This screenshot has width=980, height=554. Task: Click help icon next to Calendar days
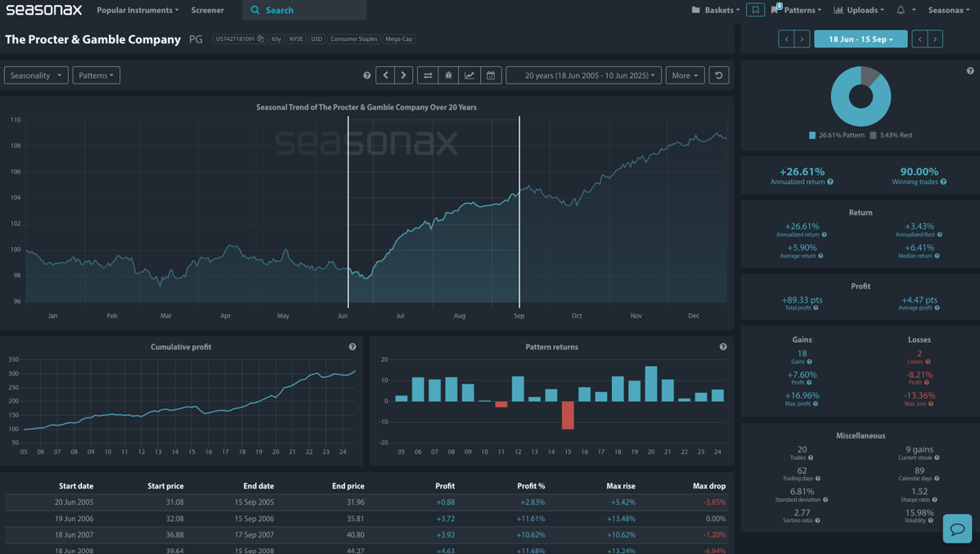(x=937, y=479)
